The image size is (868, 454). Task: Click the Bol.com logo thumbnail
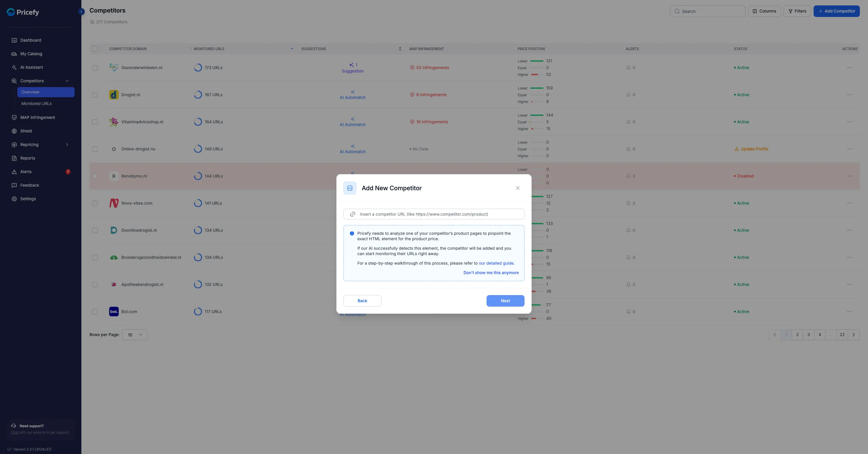point(114,312)
